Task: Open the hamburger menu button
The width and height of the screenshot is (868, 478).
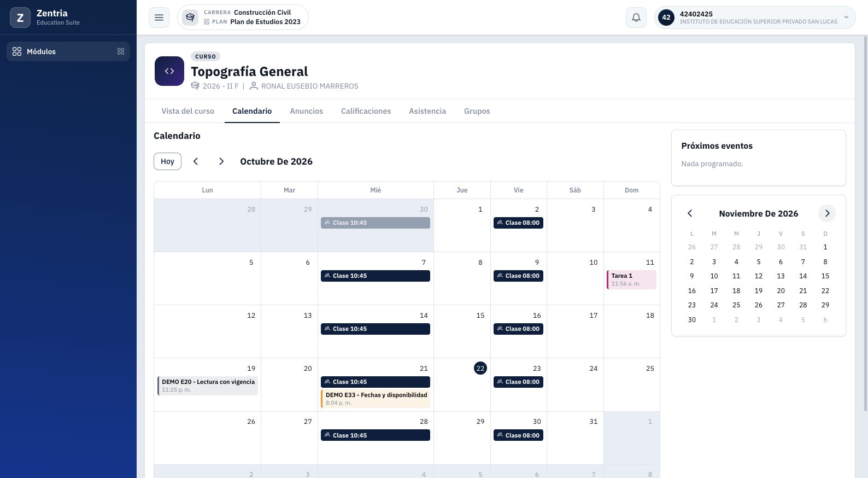Action: 159,18
